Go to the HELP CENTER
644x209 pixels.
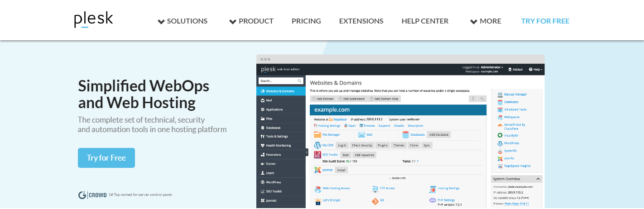425,21
